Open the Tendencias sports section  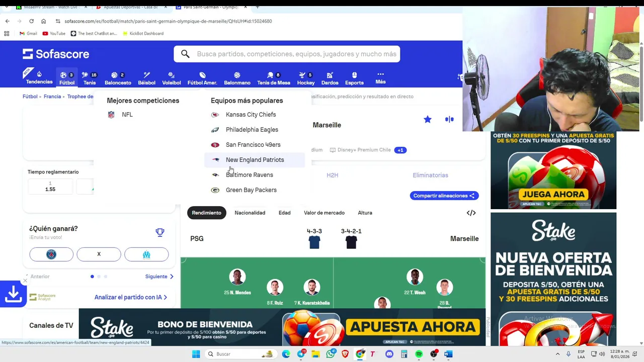[x=39, y=77]
